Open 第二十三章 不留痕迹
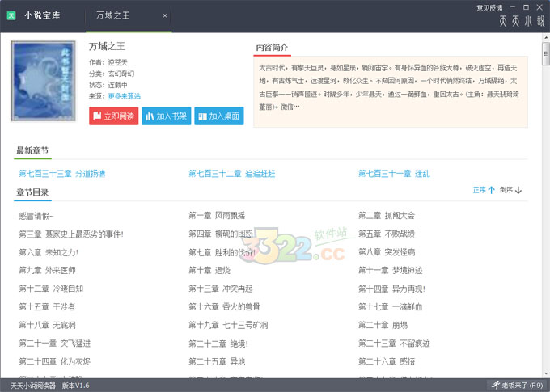This screenshot has height=392, width=550. click(x=394, y=344)
